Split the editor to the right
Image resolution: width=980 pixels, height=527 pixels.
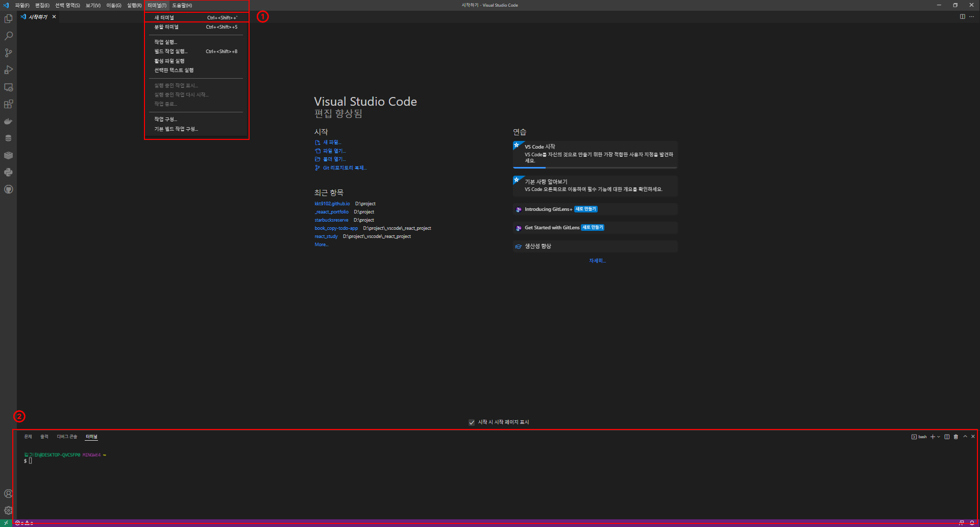pyautogui.click(x=962, y=17)
